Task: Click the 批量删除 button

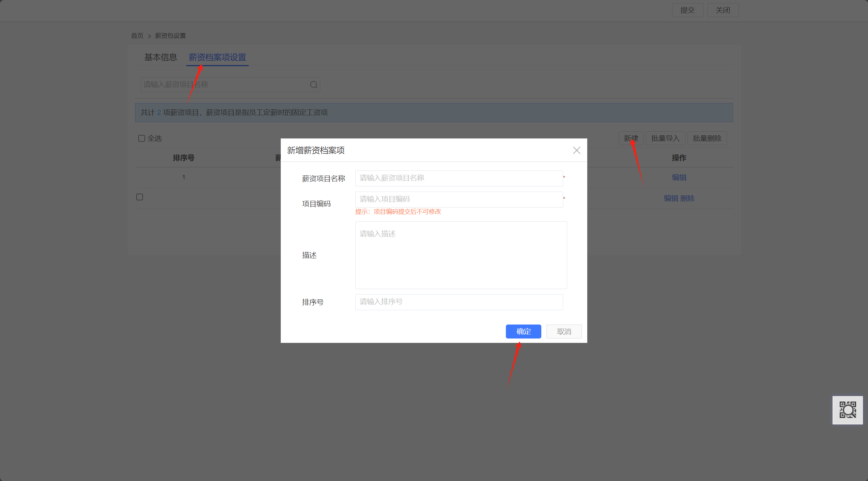Action: point(707,138)
